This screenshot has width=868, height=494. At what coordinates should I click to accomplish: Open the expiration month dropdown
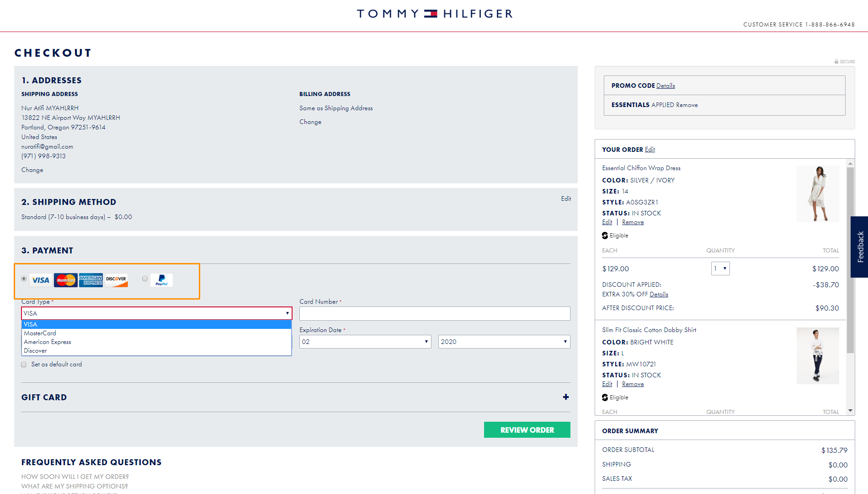pyautogui.click(x=365, y=342)
